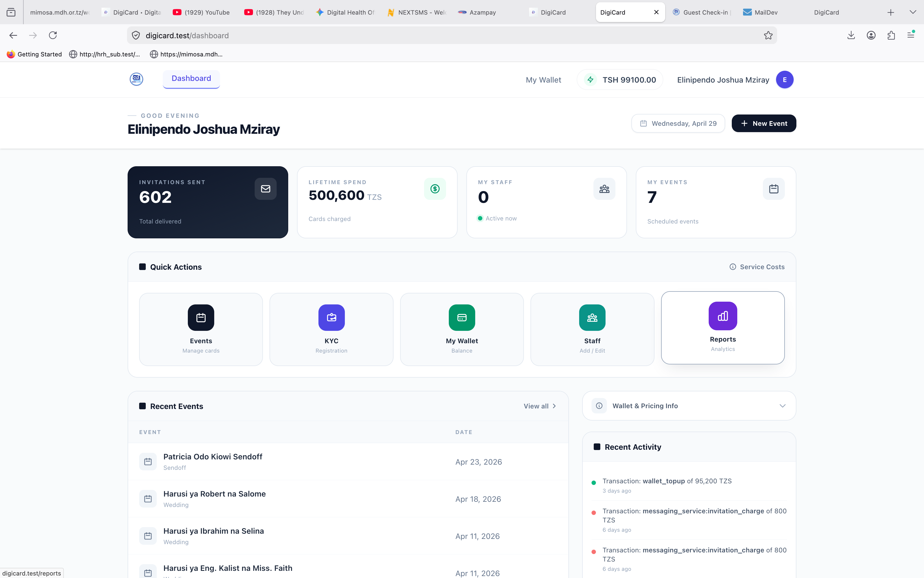This screenshot has width=924, height=578.
Task: Click the Apr 23, 2026 date cell
Action: tap(479, 462)
